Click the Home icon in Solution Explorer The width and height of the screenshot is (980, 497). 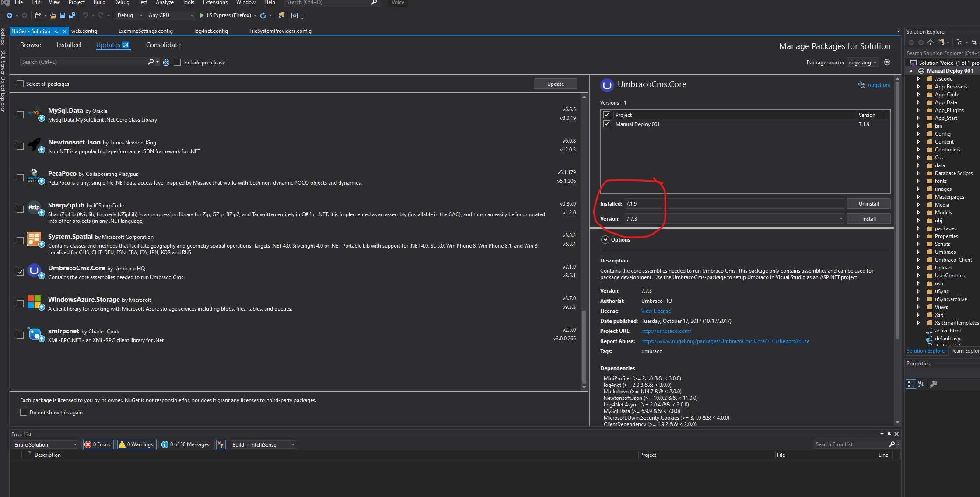[x=931, y=42]
